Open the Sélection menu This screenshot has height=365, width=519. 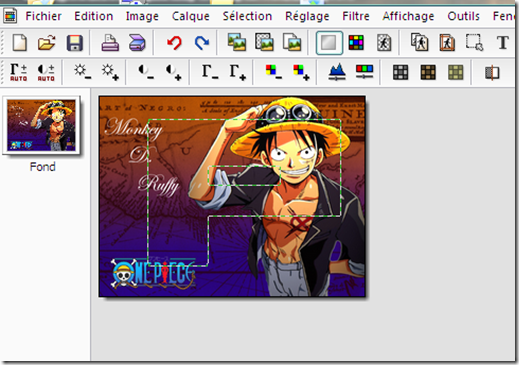coord(247,16)
